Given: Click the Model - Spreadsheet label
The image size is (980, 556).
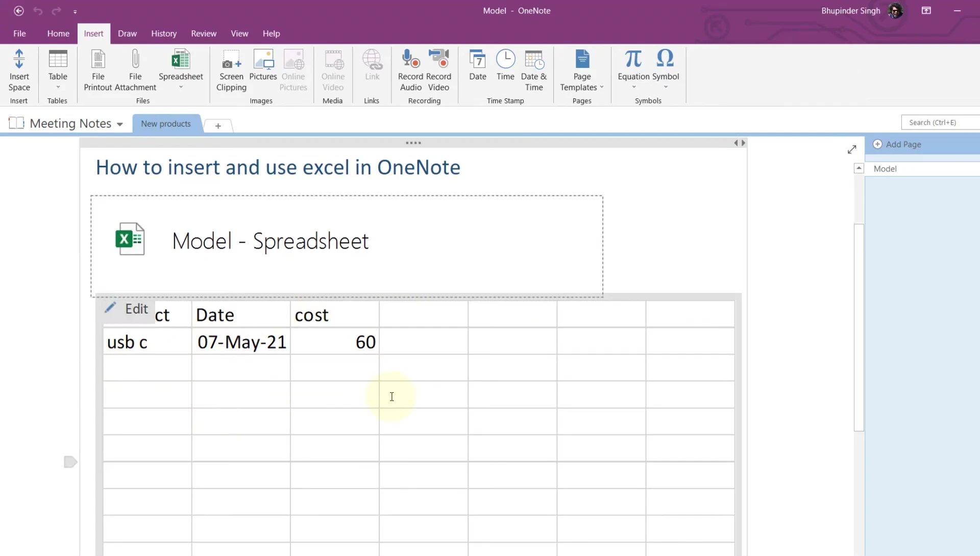Looking at the screenshot, I should tap(270, 241).
